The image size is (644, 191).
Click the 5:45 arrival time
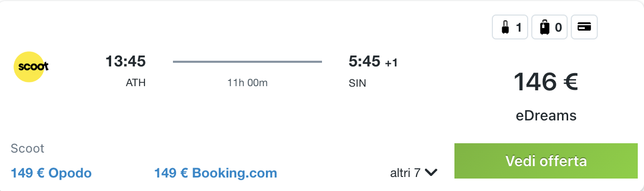pos(365,61)
